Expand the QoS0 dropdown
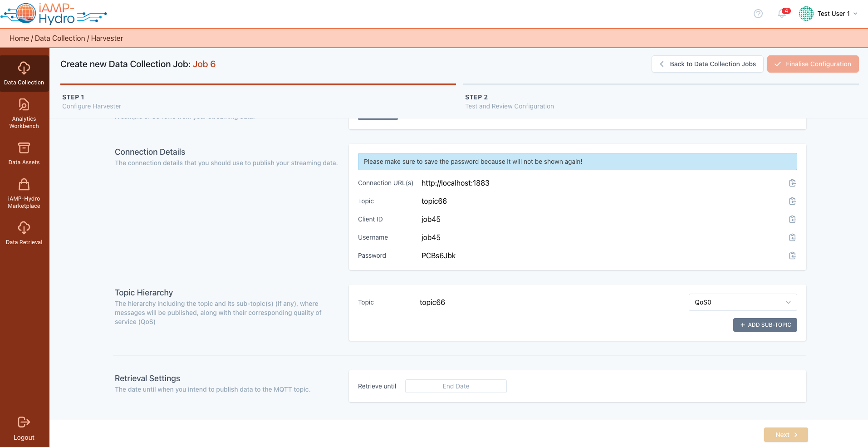868x447 pixels. (742, 302)
